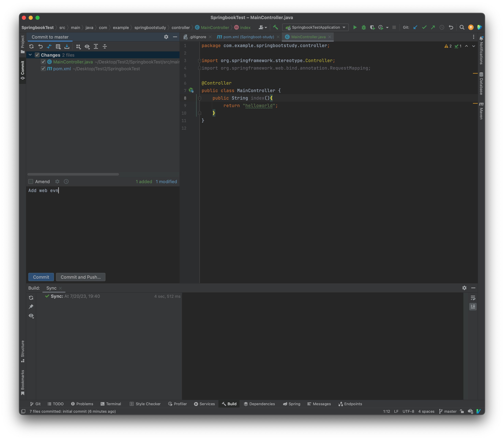
Task: Toggle the Amend checkbox
Action: pyautogui.click(x=31, y=181)
